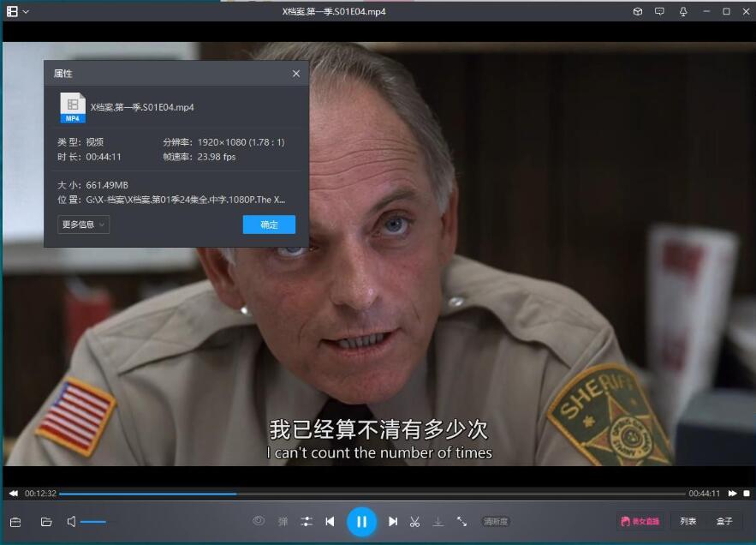
Task: Open the 盒子 box panel
Action: (724, 521)
